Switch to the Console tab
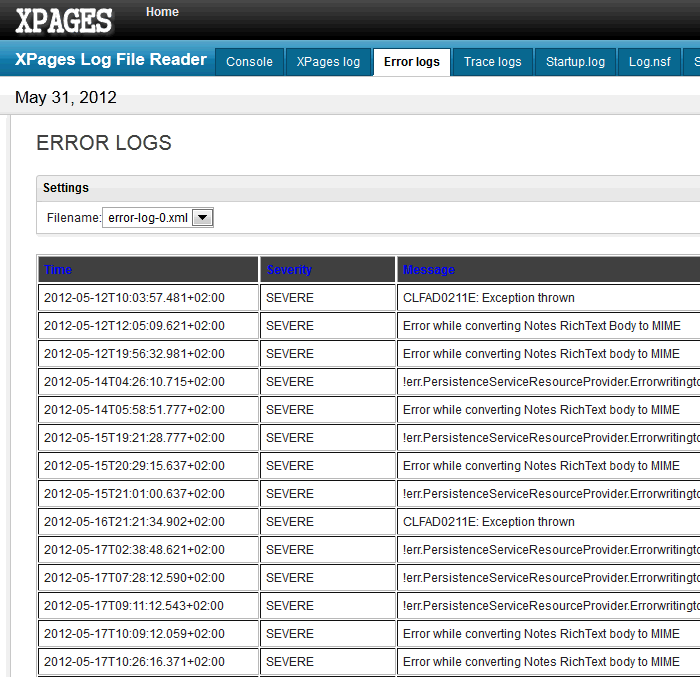 pos(249,62)
